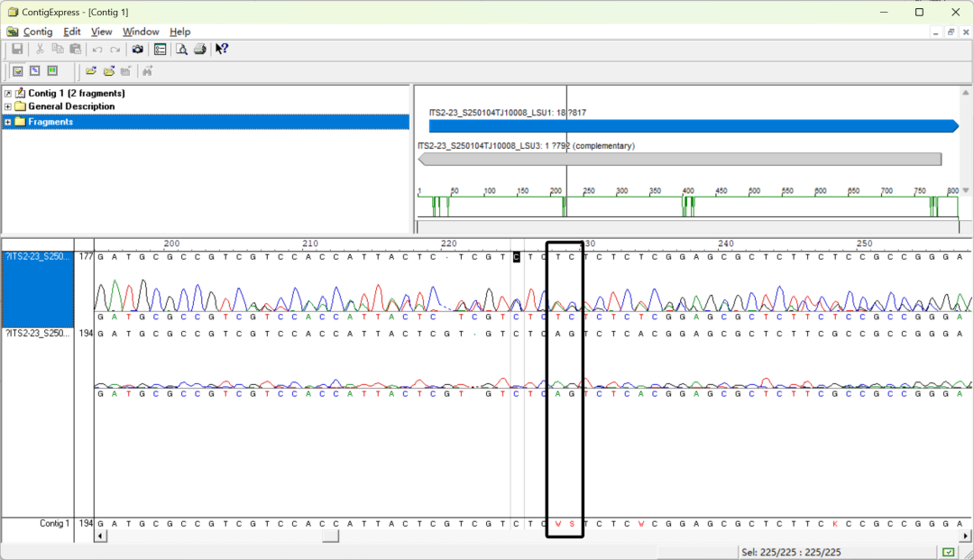
Task: Click the first open folder icon in second toolbar
Action: tap(91, 71)
